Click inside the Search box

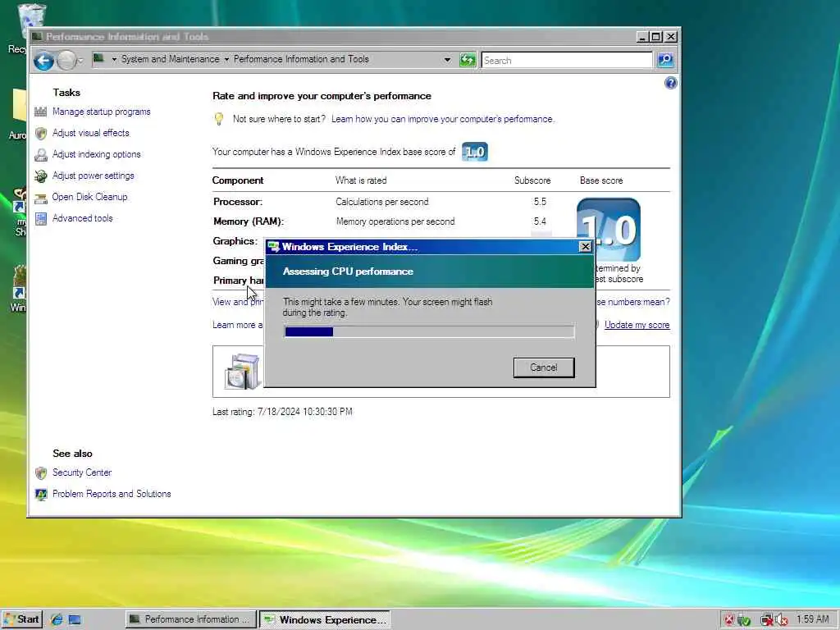[567, 61]
